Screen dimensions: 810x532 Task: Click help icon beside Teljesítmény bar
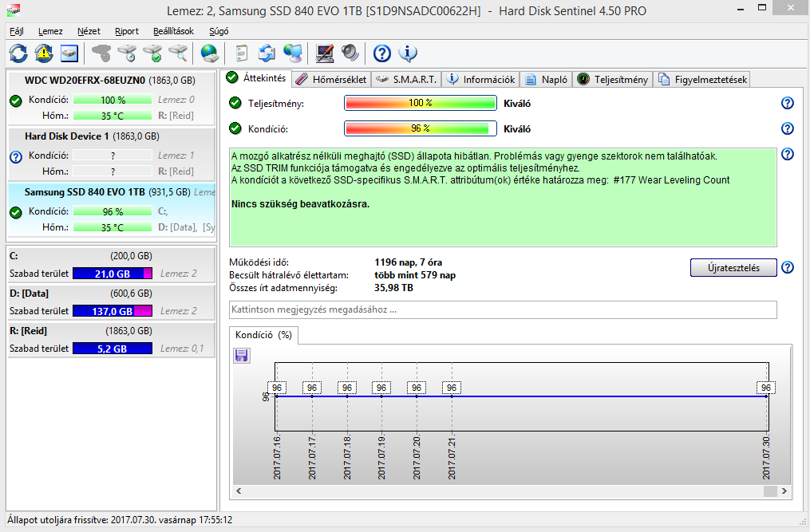tap(788, 104)
